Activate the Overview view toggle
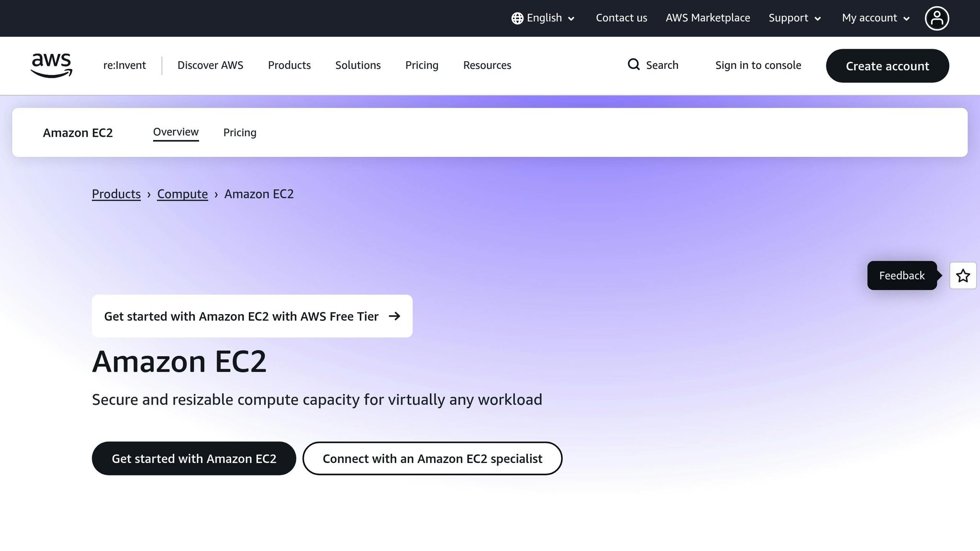The image size is (980, 551). coord(175,132)
